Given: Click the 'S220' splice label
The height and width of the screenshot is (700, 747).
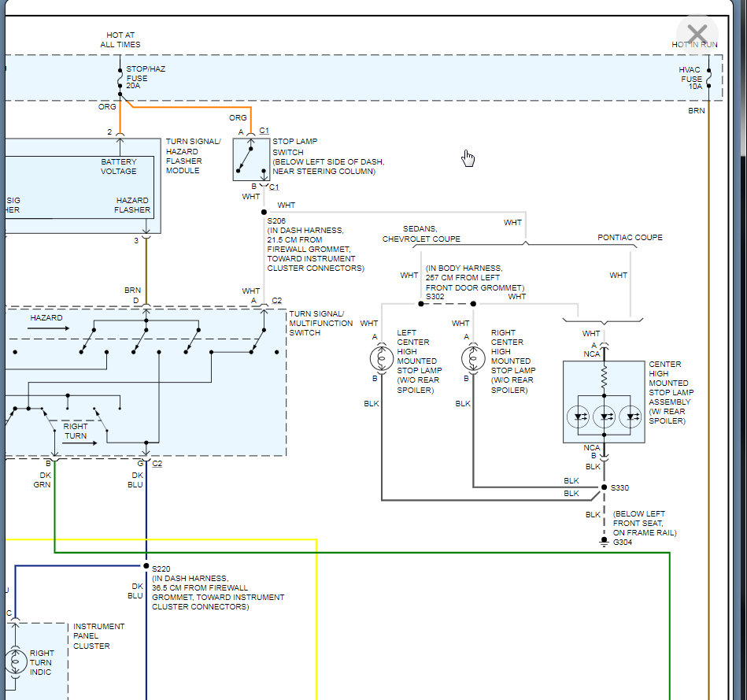Looking at the screenshot, I should click(161, 569).
